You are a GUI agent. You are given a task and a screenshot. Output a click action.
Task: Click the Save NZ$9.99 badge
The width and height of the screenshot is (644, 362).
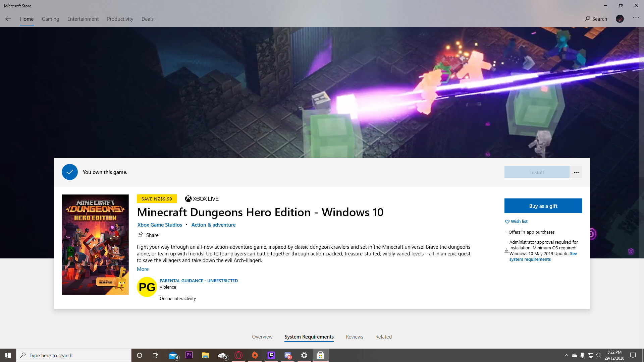click(157, 199)
